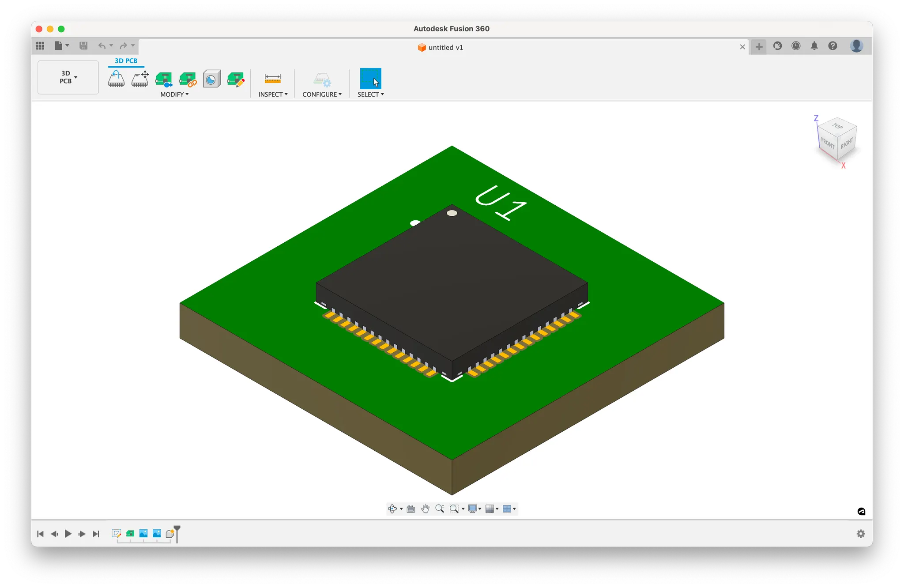Click the pan hand tool
Screen dimensions: 904x588
pyautogui.click(x=425, y=509)
